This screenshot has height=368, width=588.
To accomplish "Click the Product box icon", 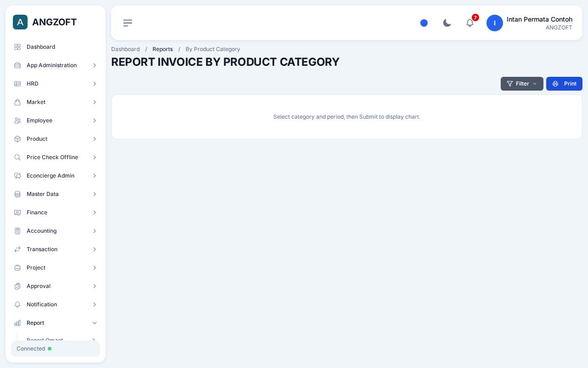I will tap(17, 139).
